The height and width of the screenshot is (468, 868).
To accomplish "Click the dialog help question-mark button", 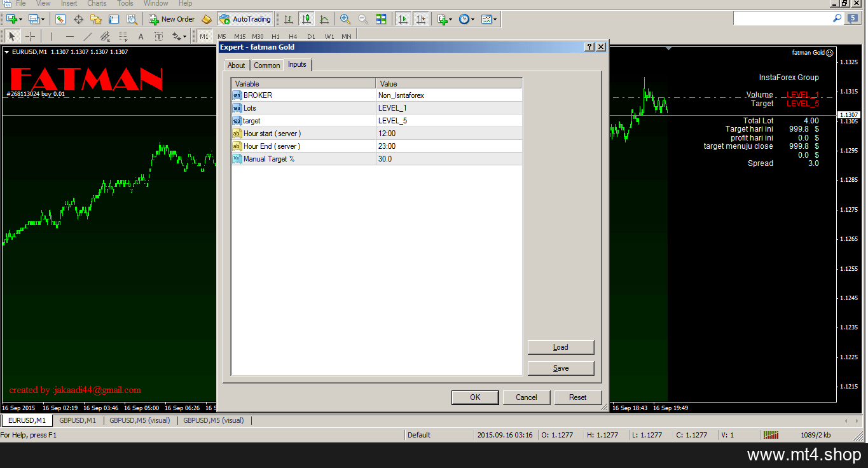I will pyautogui.click(x=589, y=47).
